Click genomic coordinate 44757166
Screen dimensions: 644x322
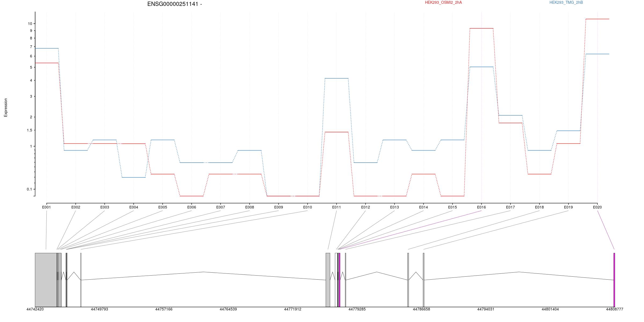coord(164,309)
